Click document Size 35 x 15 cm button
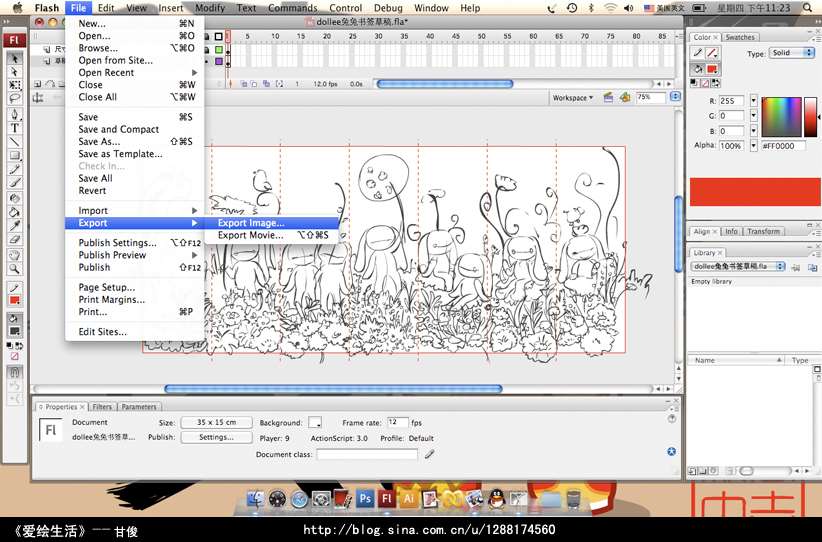 (217, 422)
